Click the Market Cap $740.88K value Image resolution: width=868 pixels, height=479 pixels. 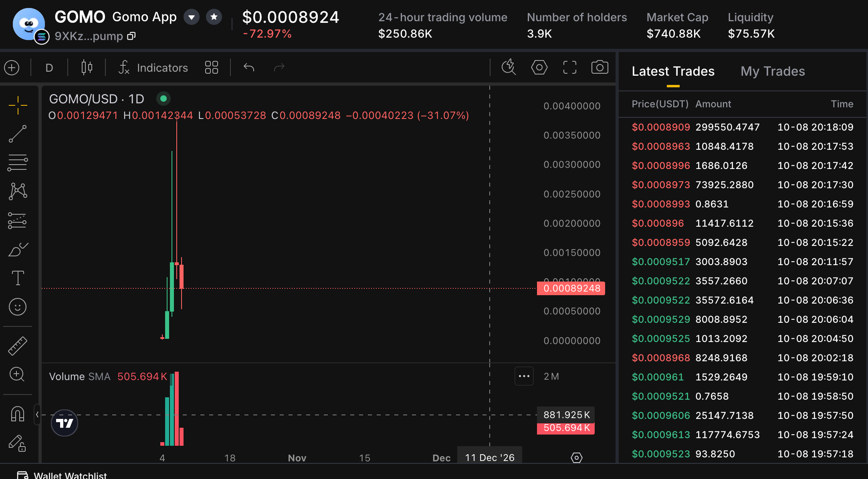[x=674, y=34]
